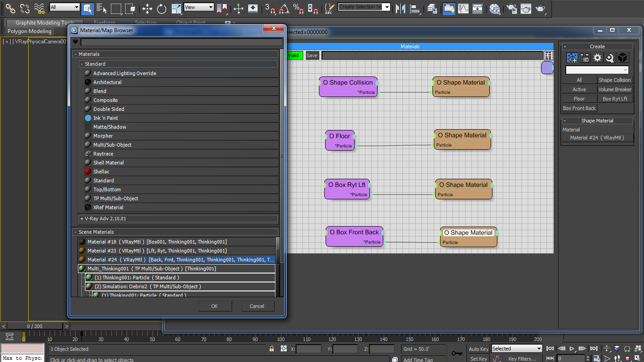Click the node list icon beside Save field
The image size is (644, 362).
[x=548, y=55]
